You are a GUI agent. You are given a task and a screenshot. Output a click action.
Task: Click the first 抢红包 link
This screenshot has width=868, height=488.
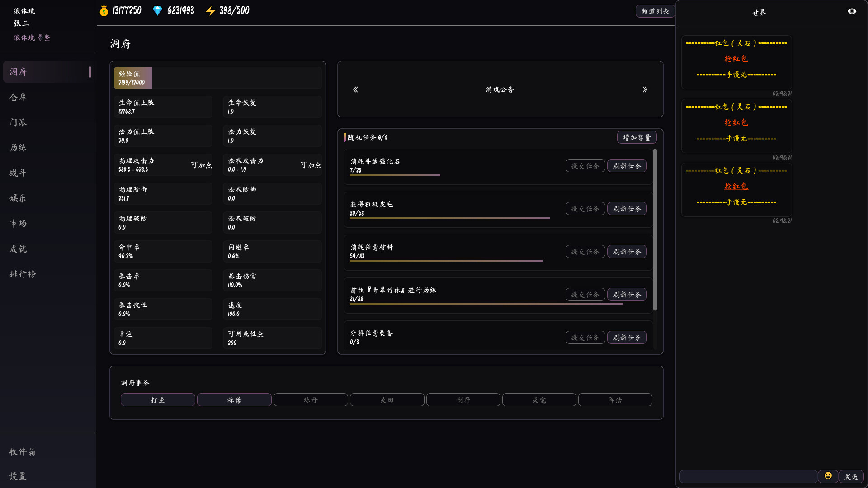736,59
